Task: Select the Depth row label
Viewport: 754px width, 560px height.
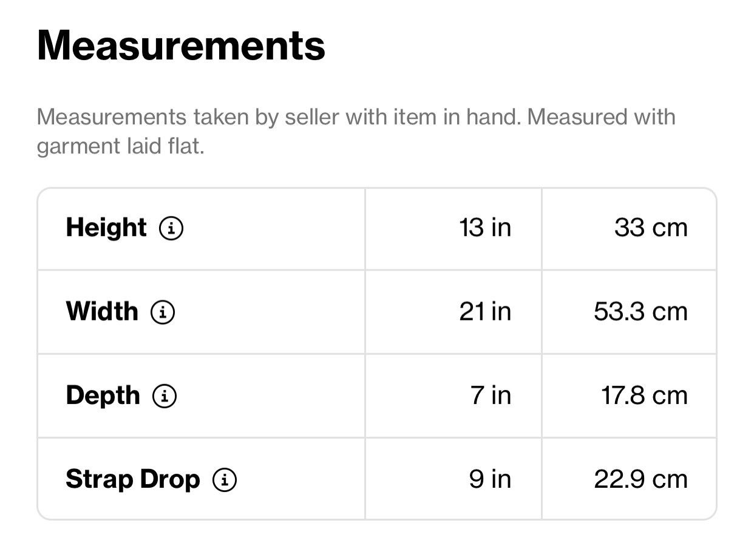Action: coord(103,396)
